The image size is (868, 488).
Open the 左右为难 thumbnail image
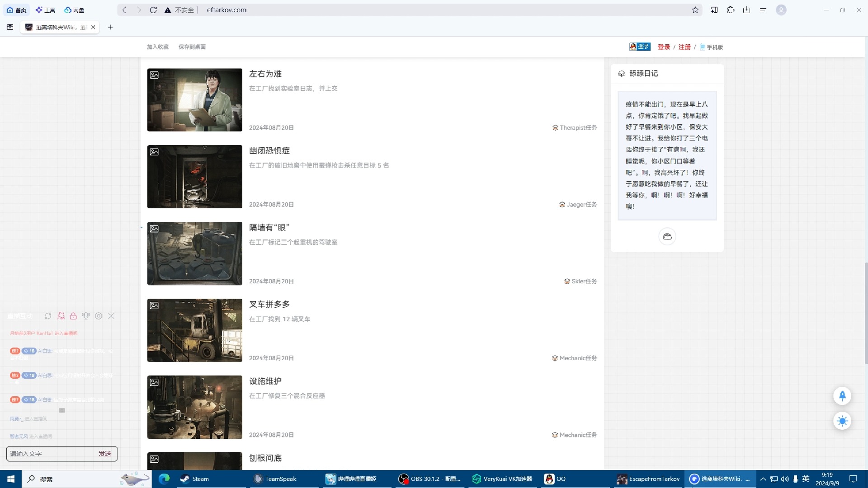[x=195, y=100]
